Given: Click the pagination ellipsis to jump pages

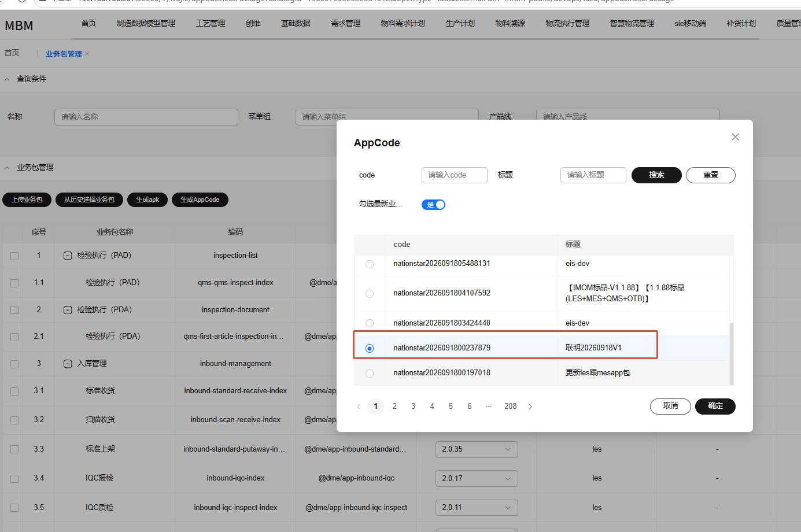Looking at the screenshot, I should tap(489, 407).
